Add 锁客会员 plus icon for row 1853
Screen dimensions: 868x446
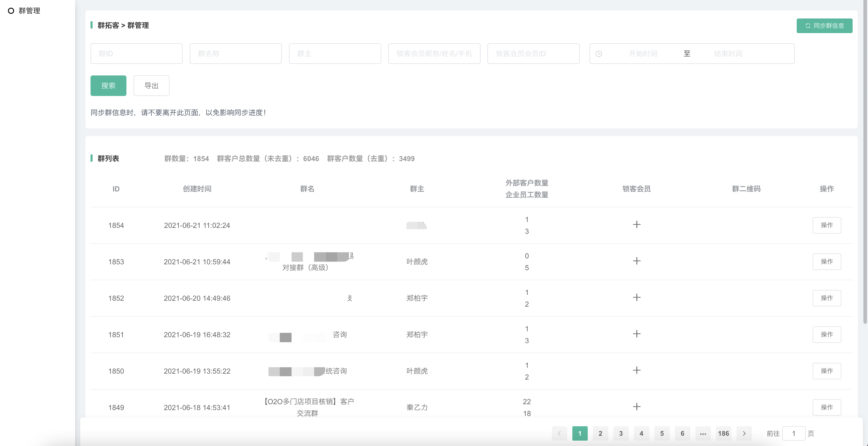[636, 261]
